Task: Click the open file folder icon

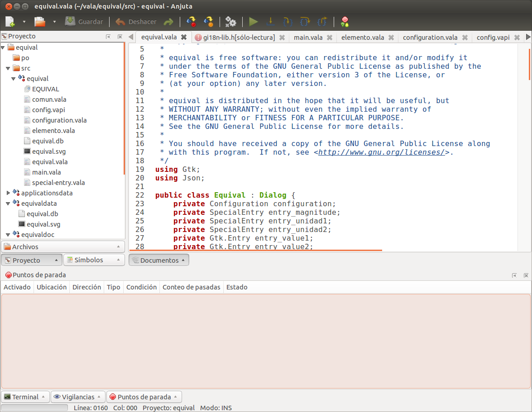Action: (x=40, y=21)
